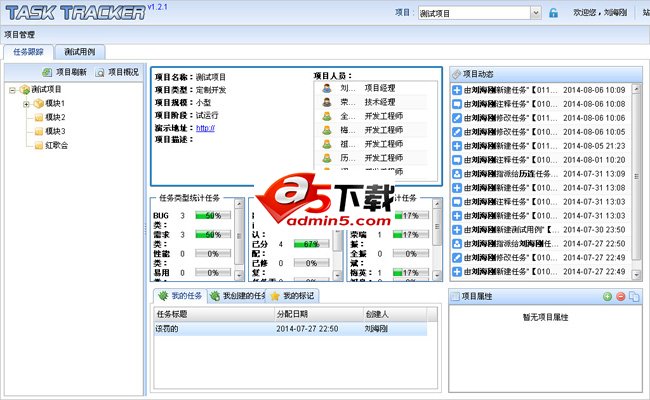Expand the 模块1 tree node
The height and width of the screenshot is (400, 650).
tap(26, 104)
